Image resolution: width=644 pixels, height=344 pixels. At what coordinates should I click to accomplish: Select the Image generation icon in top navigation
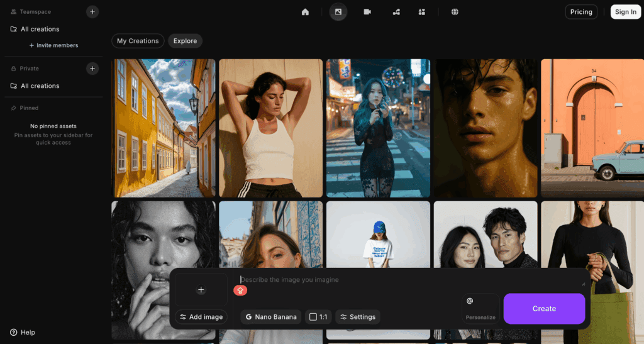coord(338,12)
